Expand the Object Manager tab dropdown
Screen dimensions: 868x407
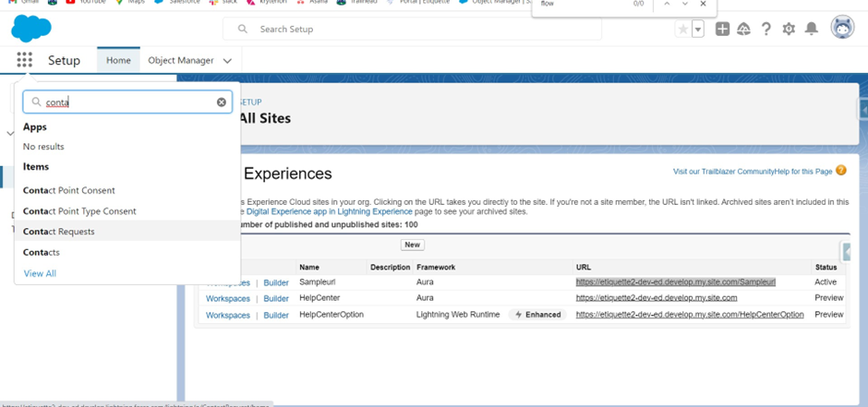point(227,61)
